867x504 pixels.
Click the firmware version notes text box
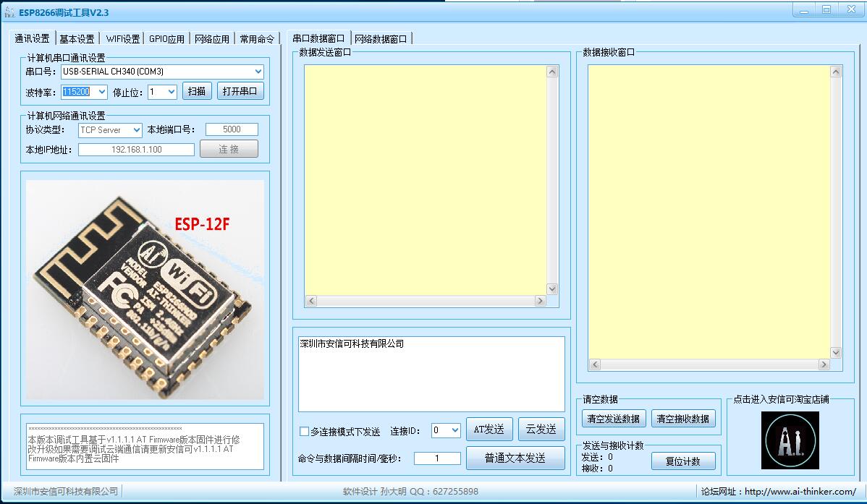[145, 447]
